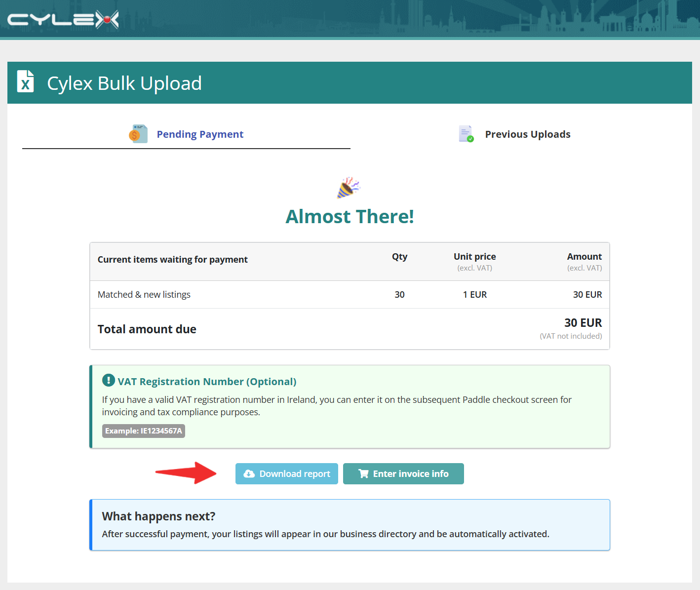Click the Cylex logo in header
700x590 pixels.
63,19
